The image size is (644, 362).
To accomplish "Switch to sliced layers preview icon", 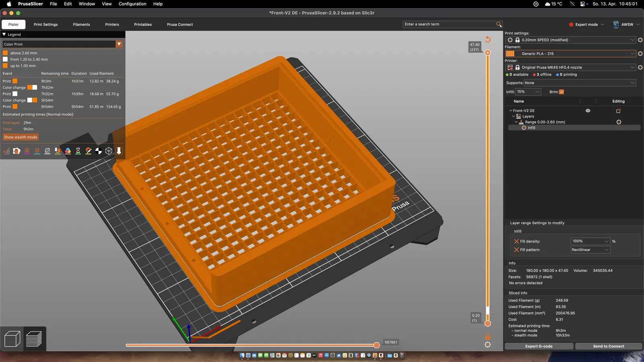I will tap(34, 339).
